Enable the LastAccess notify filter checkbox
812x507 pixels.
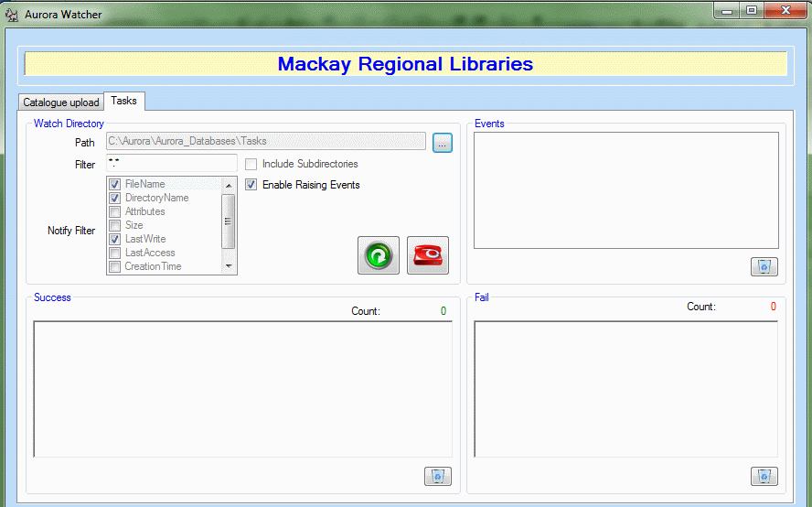(x=115, y=253)
